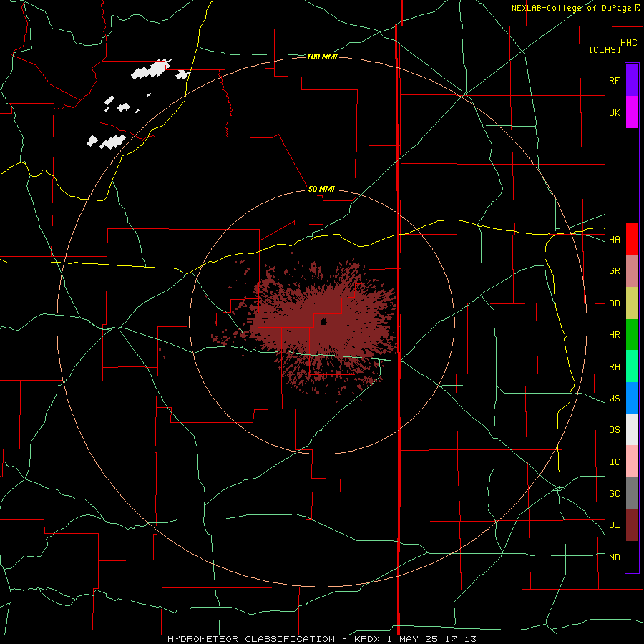Click the ND black legend swatch

pyautogui.click(x=632, y=557)
